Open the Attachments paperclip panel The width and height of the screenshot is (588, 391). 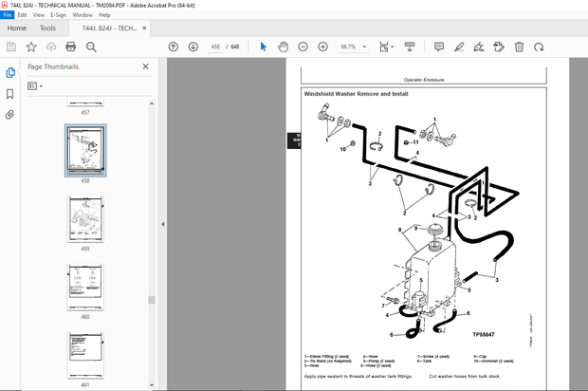pyautogui.click(x=10, y=115)
